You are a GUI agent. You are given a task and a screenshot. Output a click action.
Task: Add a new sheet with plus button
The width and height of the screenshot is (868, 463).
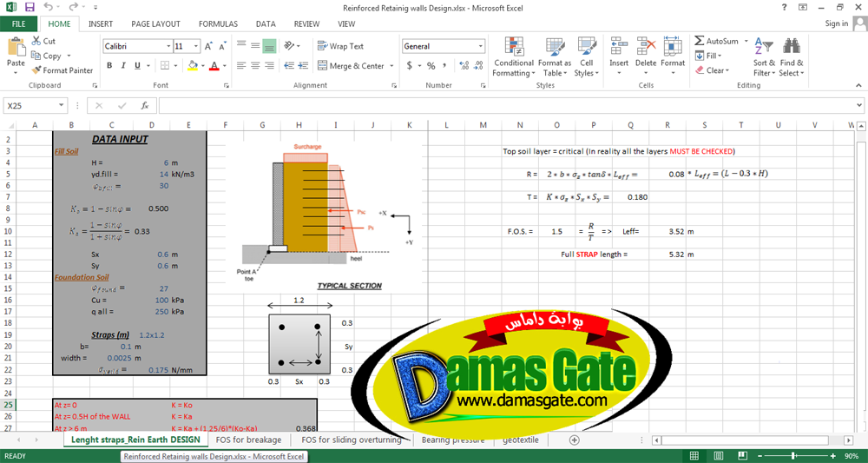point(574,440)
